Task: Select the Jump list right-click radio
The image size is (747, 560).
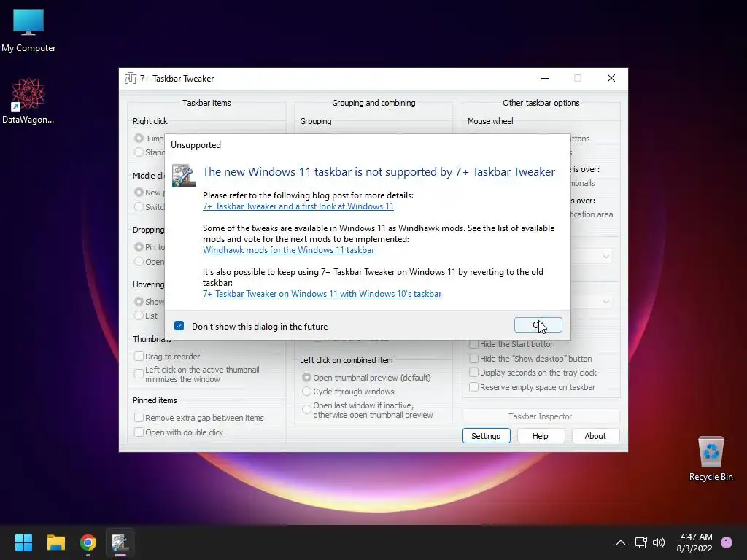Action: click(x=139, y=138)
